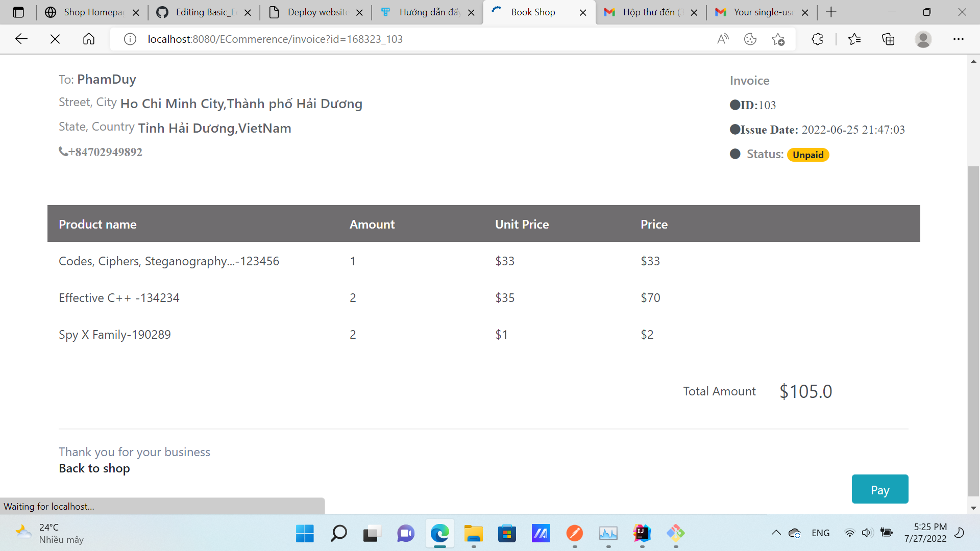Open weather widget showing 24°C

tap(50, 533)
